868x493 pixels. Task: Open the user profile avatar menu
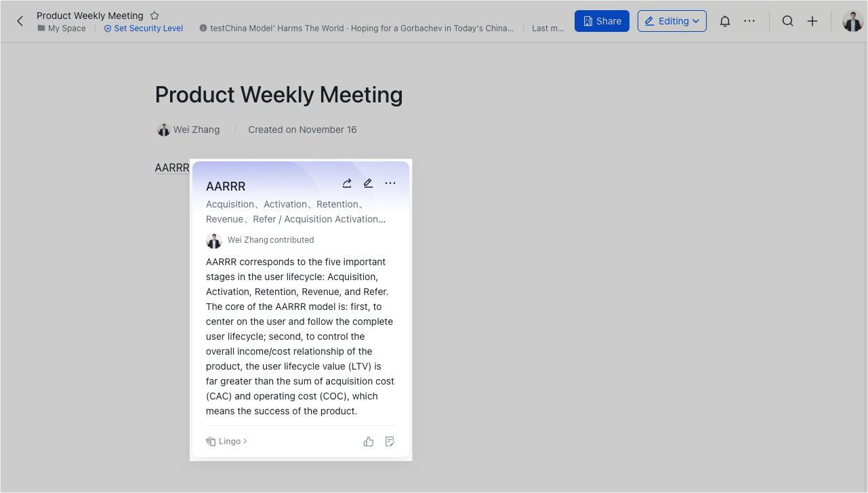pos(852,21)
